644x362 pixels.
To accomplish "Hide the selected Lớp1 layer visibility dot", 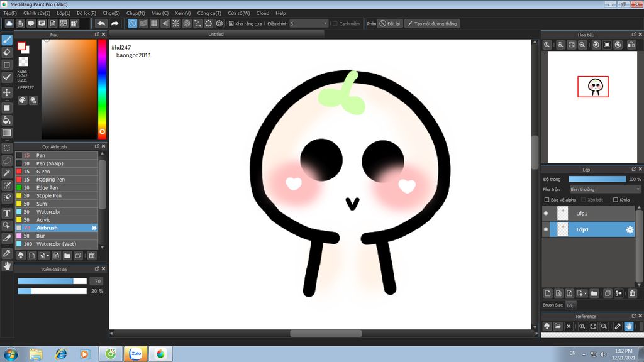I will [546, 229].
